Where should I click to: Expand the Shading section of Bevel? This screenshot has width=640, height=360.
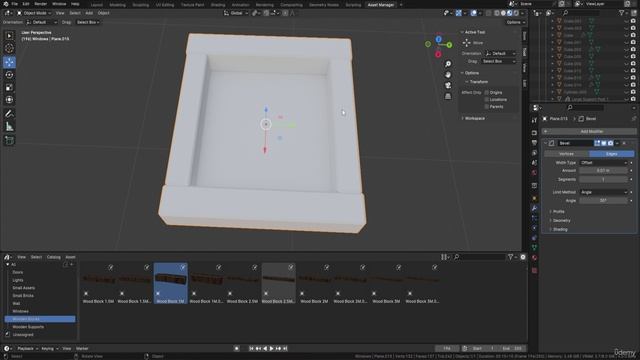pyautogui.click(x=559, y=229)
